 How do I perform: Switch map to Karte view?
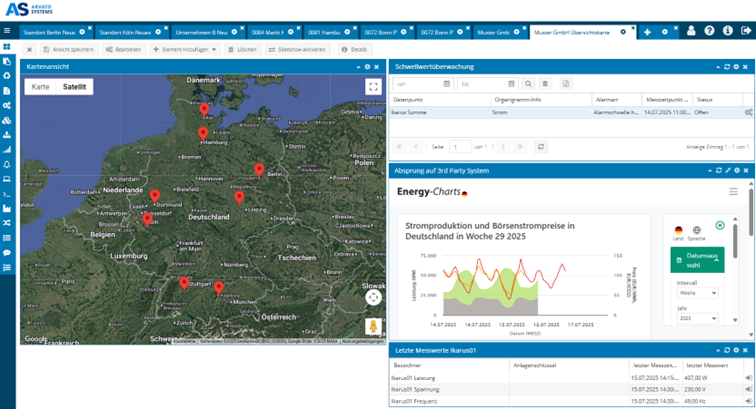point(40,87)
